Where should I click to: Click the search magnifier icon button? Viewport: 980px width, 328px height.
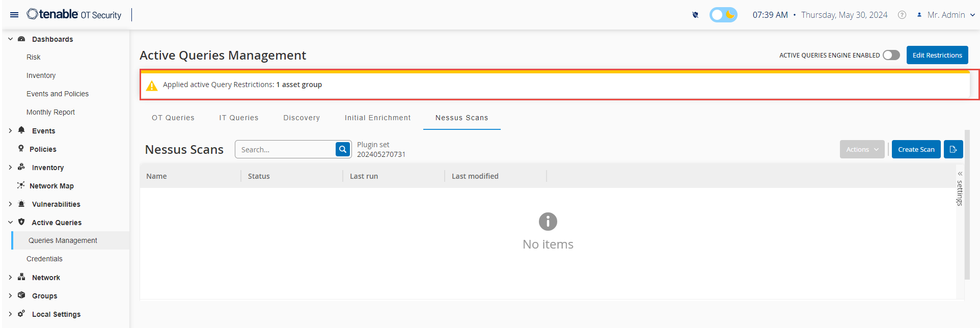[343, 149]
